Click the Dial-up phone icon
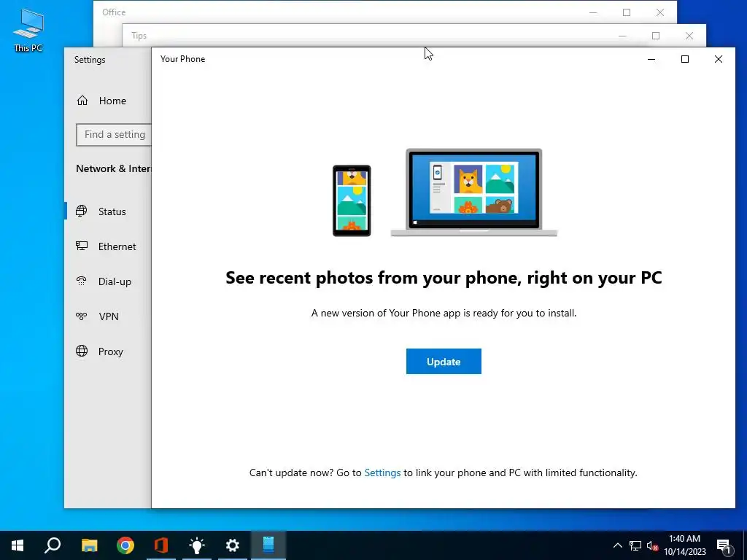The height and width of the screenshot is (560, 747). (x=82, y=281)
